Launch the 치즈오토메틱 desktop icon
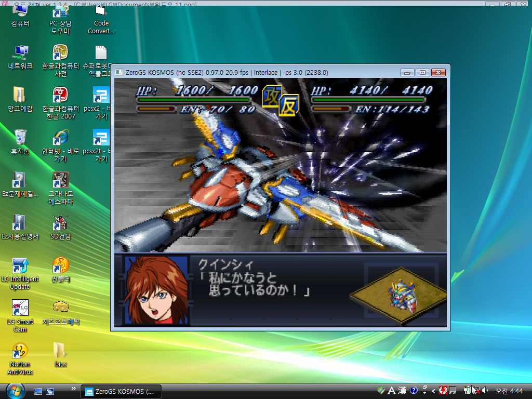 [x=60, y=313]
